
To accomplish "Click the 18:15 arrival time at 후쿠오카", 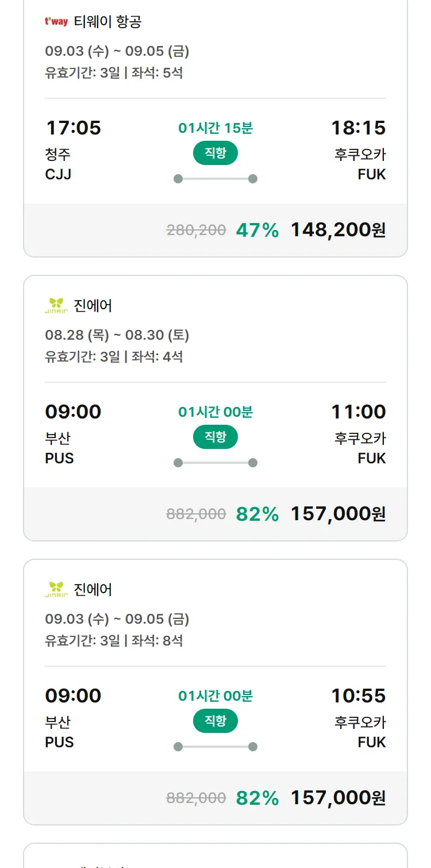I will point(358,128).
